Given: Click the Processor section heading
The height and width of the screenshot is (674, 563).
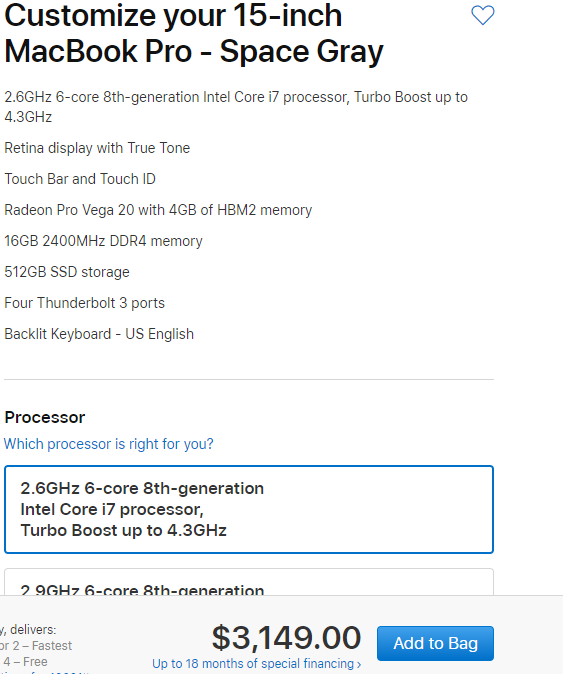Looking at the screenshot, I should 45,417.
